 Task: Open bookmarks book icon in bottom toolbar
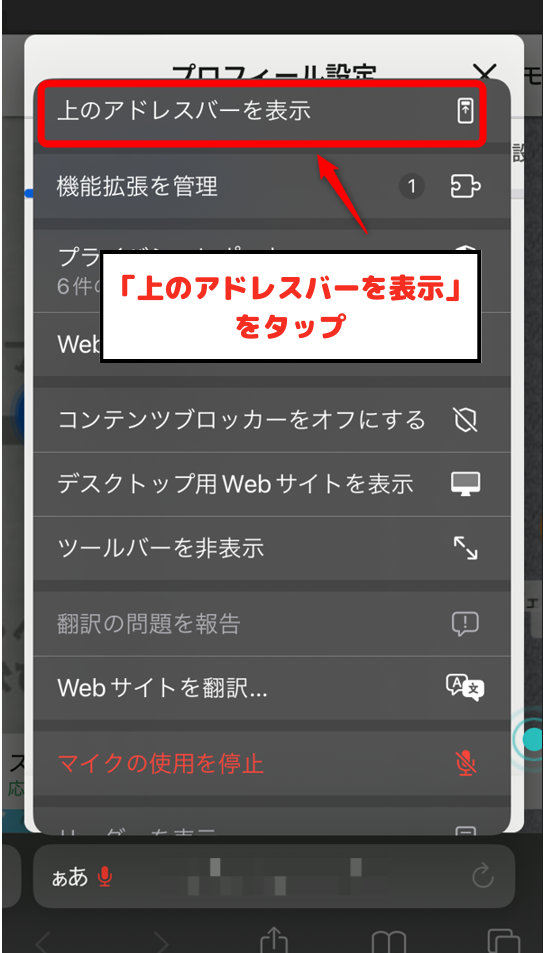click(x=388, y=941)
